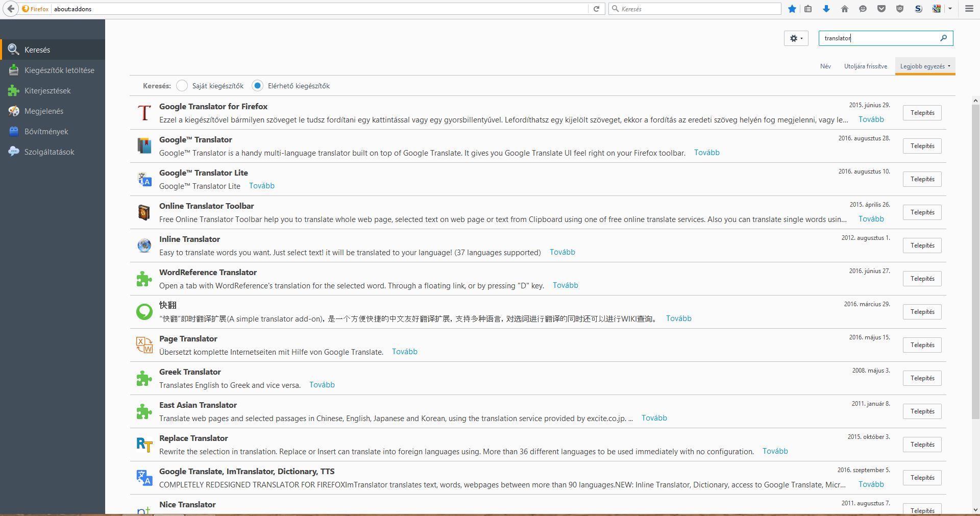Click the S3 Google translator toolbar icon
The height and width of the screenshot is (516, 980).
937,9
